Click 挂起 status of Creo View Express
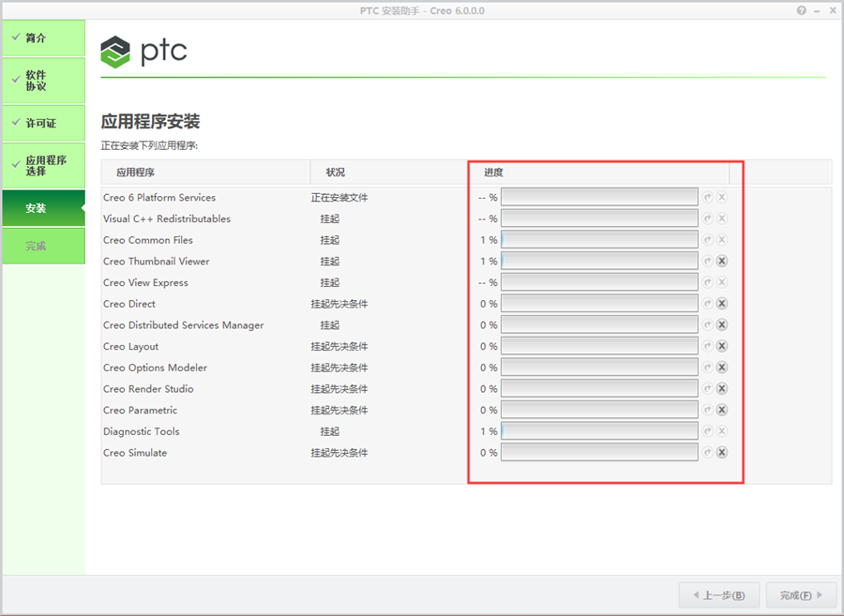 [x=329, y=282]
